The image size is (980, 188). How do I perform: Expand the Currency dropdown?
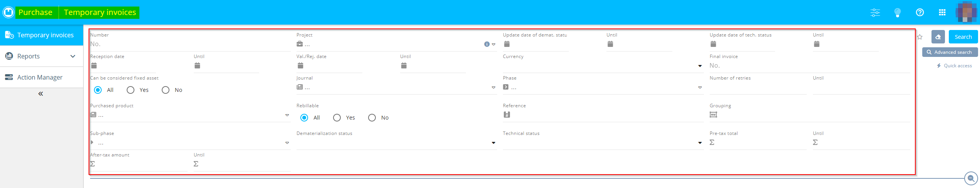[700, 66]
